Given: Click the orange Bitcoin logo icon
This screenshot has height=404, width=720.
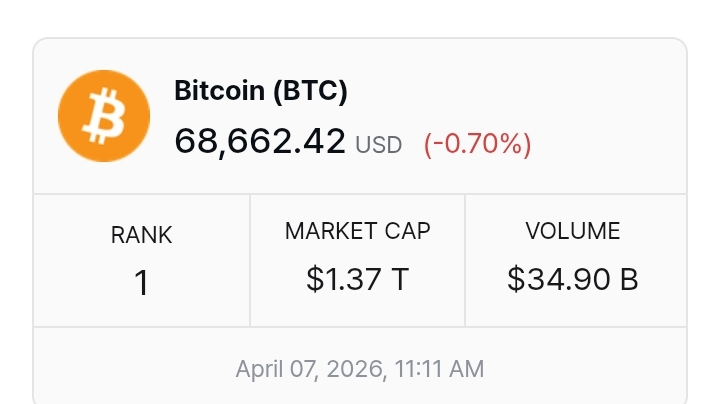Looking at the screenshot, I should tap(104, 117).
